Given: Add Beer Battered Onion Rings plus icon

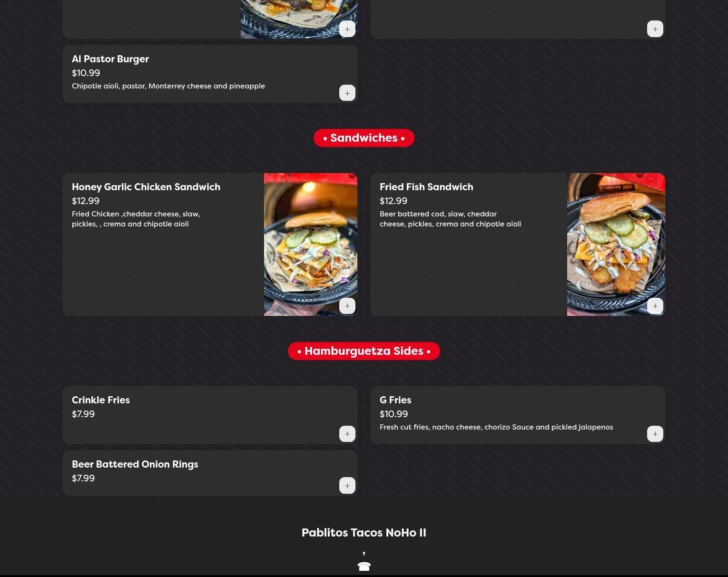Looking at the screenshot, I should (347, 486).
